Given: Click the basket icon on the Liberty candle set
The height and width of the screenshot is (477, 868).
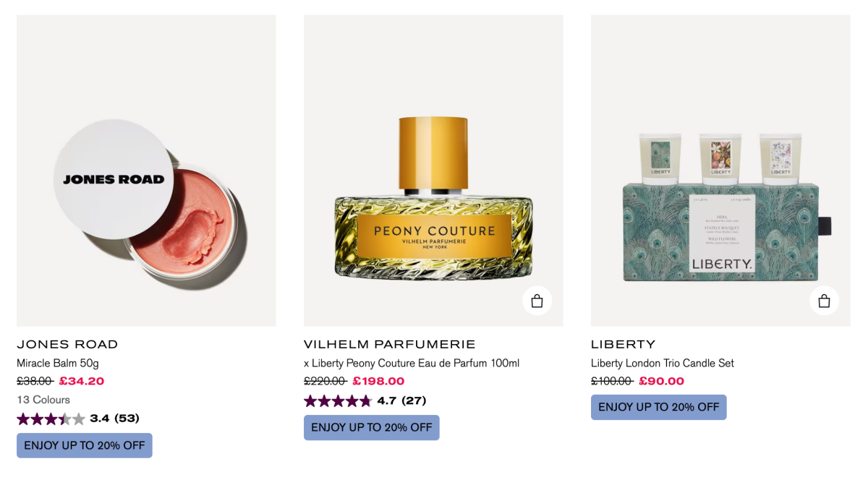Looking at the screenshot, I should [824, 300].
